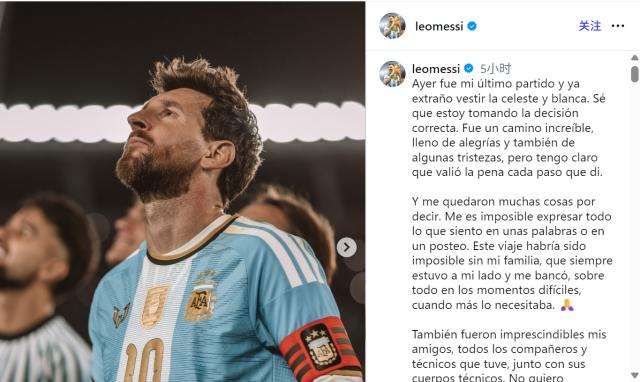Open the caption author's profile picture
This screenshot has width=640, height=382.
[x=392, y=74]
